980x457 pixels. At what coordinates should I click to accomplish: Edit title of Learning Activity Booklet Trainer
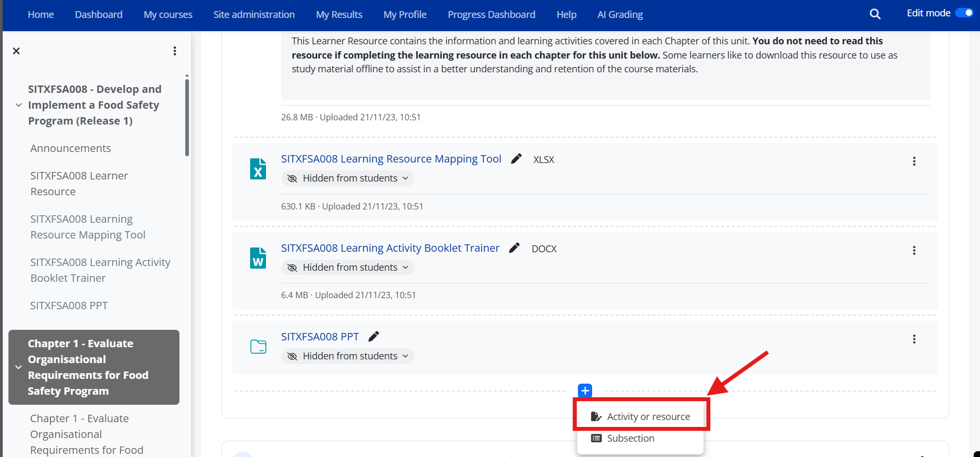coord(514,248)
